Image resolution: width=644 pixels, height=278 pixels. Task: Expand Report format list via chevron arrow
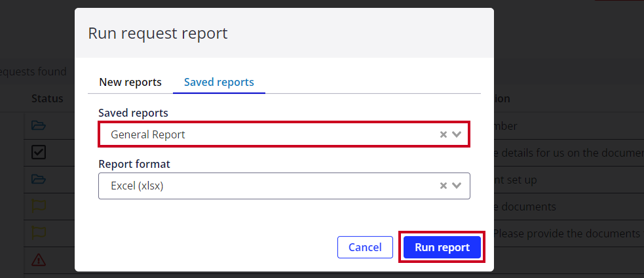(x=457, y=186)
